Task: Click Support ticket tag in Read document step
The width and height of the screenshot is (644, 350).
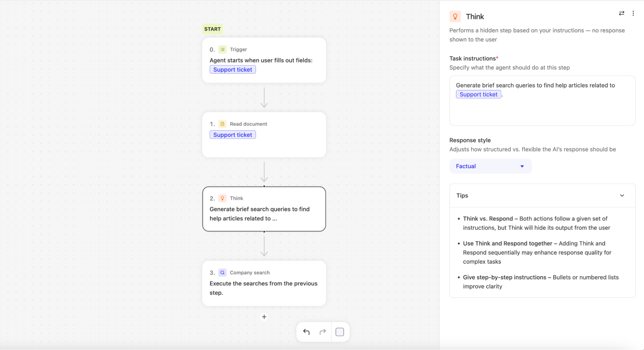Action: pos(233,135)
